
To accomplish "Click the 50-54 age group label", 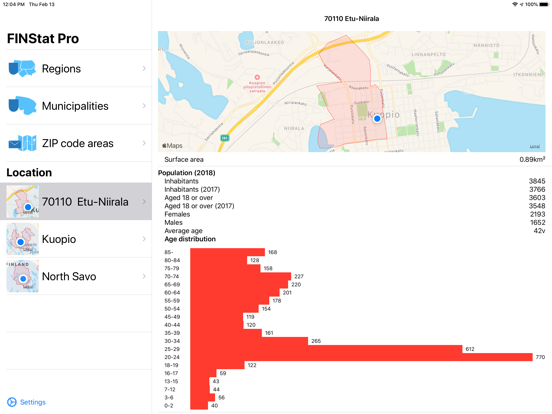I will pyautogui.click(x=172, y=309).
